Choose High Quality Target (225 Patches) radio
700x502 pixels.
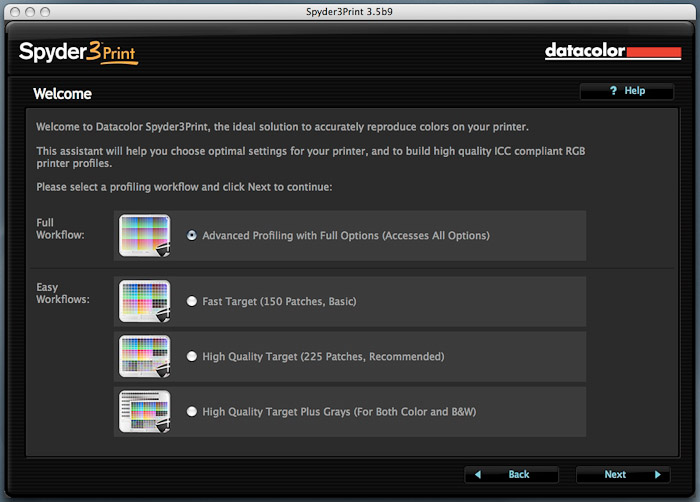[192, 356]
